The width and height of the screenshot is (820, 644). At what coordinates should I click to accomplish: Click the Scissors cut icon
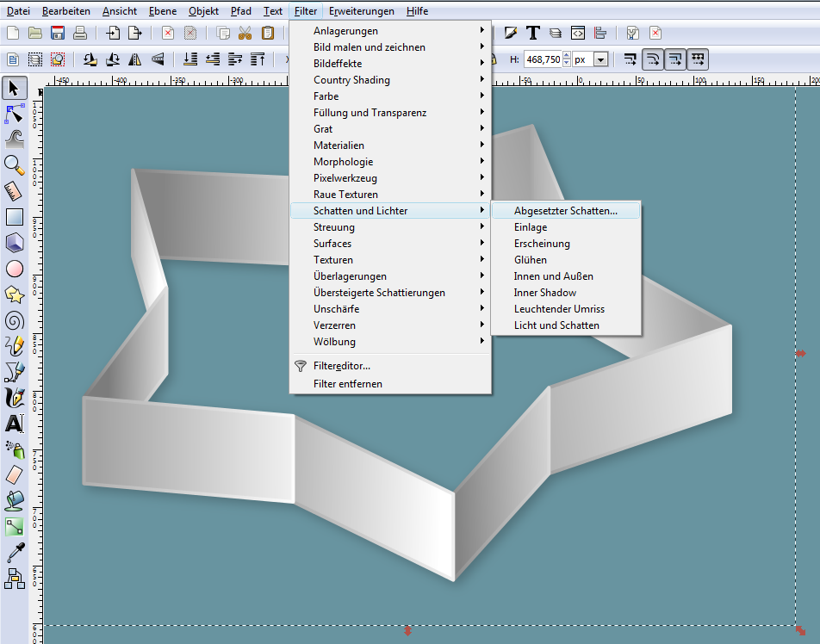tap(245, 33)
